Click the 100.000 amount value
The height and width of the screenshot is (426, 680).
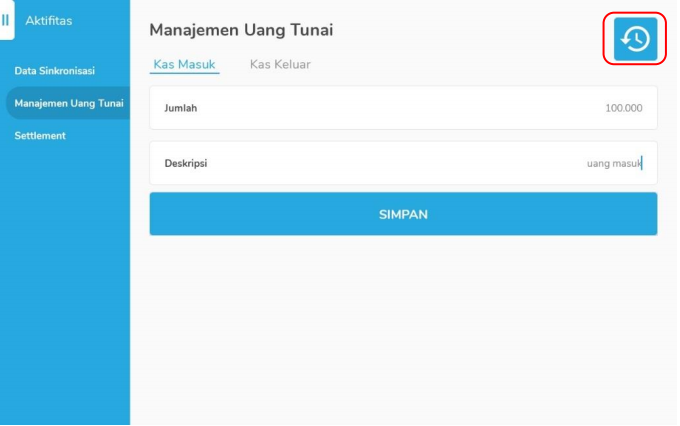coord(623,108)
